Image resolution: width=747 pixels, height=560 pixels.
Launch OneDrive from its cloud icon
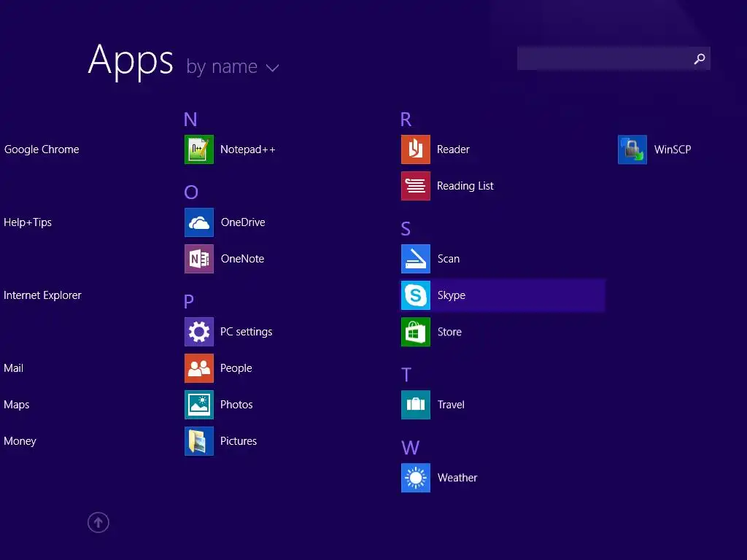tap(198, 222)
